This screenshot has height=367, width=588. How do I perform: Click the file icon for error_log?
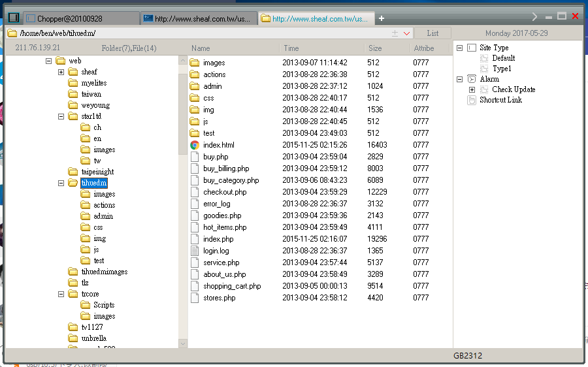pyautogui.click(x=195, y=204)
